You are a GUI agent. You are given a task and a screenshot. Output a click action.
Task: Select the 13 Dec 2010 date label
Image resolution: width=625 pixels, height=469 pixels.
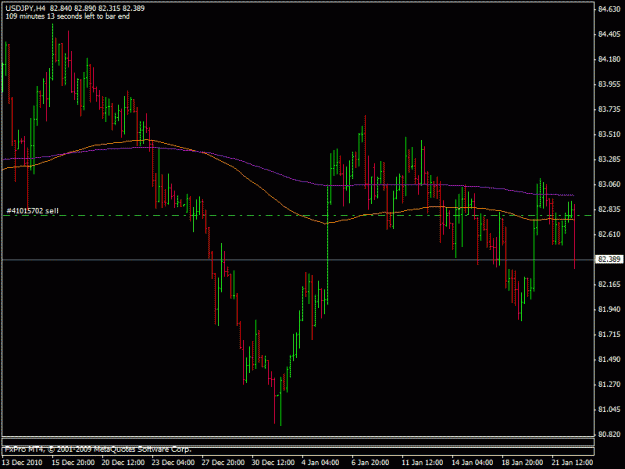(x=22, y=462)
